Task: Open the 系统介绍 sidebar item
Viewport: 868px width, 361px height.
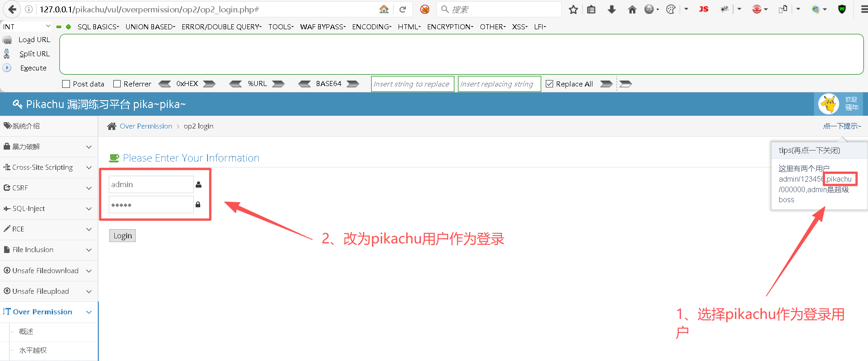Action: (49, 126)
